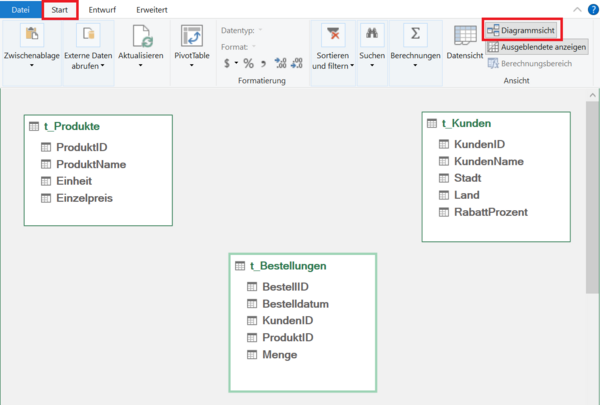Click the Suchen binoculars icon
The height and width of the screenshot is (405, 600).
click(372, 36)
